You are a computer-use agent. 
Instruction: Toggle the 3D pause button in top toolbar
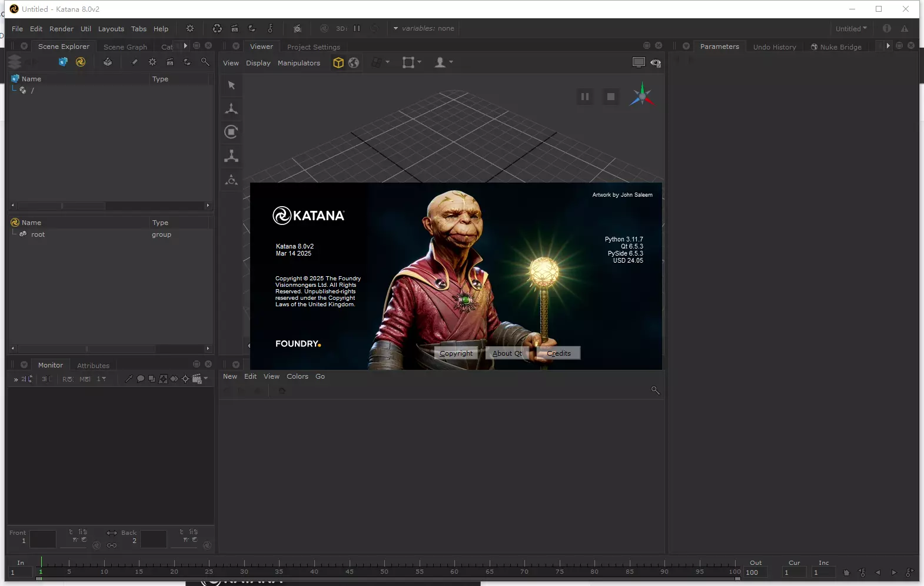(357, 28)
